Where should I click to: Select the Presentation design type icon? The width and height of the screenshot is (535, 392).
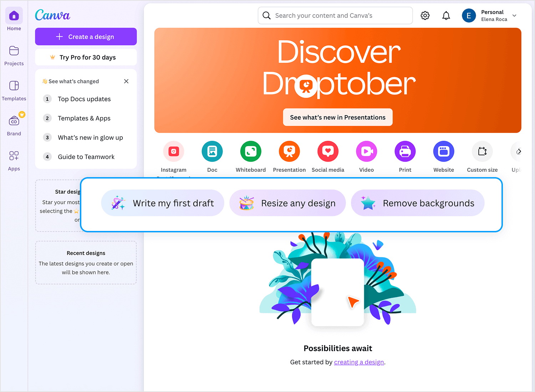click(x=289, y=151)
